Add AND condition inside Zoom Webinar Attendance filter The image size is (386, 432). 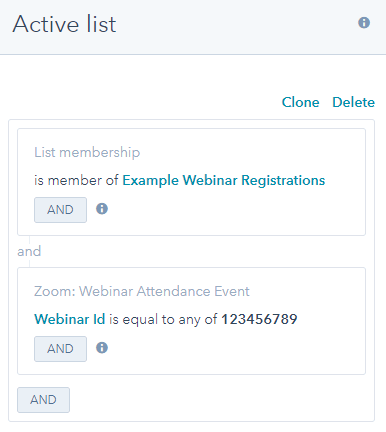(60, 349)
